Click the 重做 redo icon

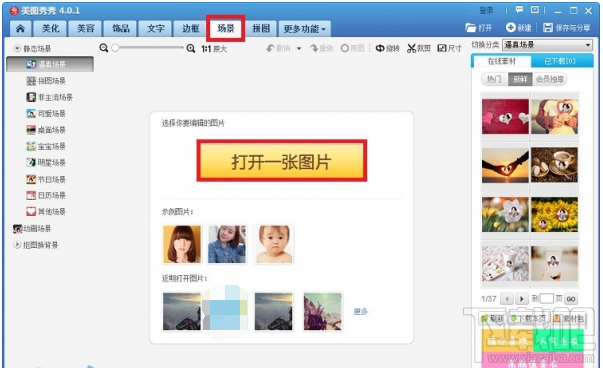321,48
